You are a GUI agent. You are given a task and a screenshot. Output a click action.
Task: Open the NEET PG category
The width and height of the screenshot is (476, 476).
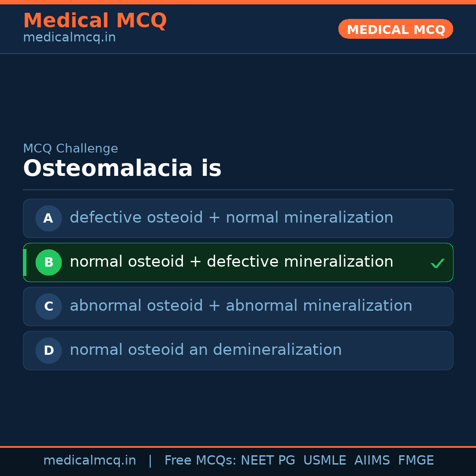pyautogui.click(x=268, y=460)
